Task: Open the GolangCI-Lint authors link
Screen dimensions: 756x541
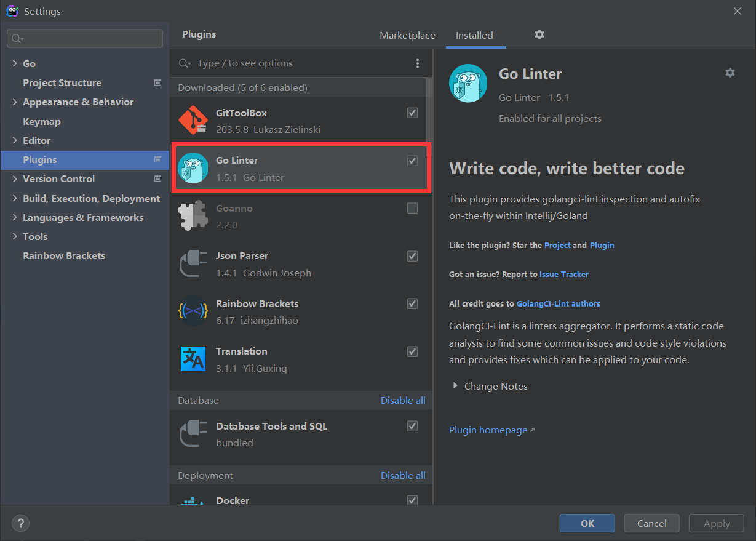Action: pos(559,303)
